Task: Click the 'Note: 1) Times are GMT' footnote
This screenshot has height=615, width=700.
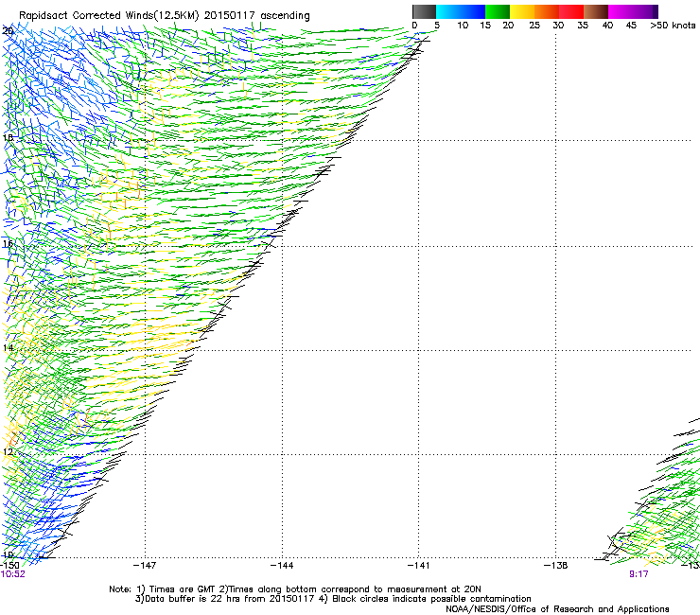Action: click(164, 589)
